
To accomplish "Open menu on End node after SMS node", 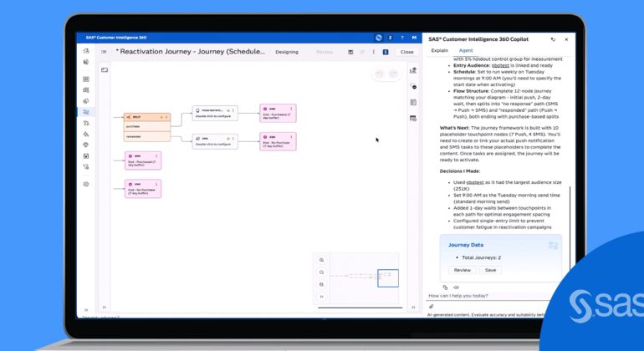I will point(291,137).
